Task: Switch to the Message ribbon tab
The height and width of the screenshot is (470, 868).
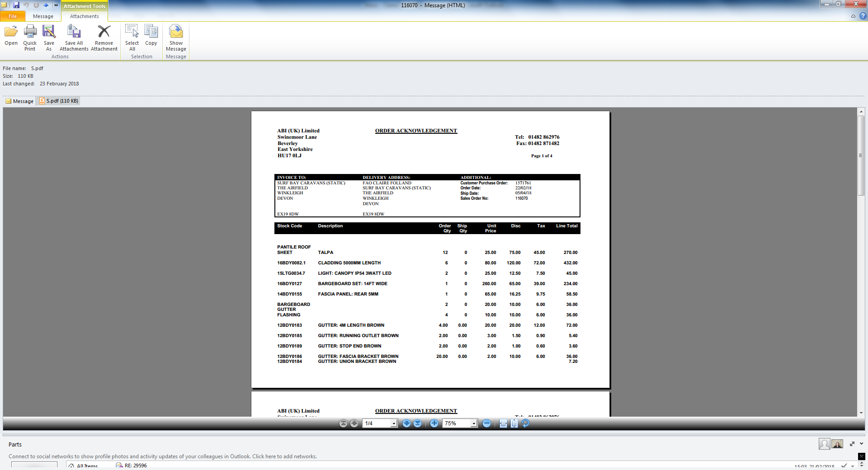Action: coord(43,16)
